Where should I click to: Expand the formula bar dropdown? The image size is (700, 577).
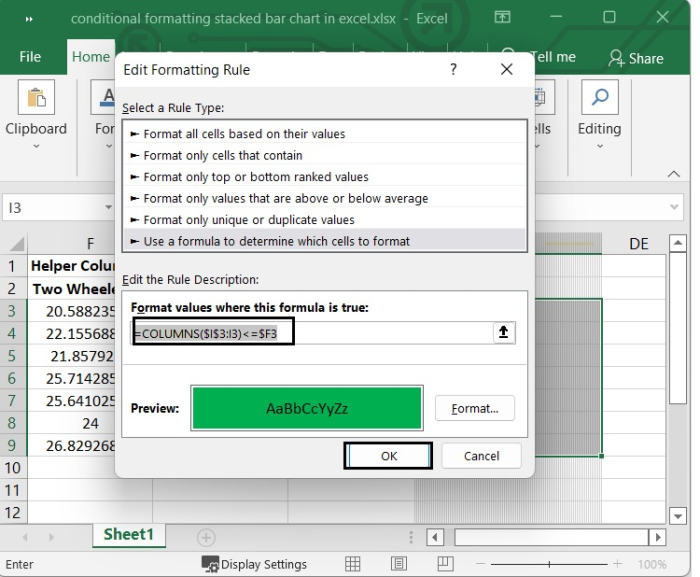point(674,207)
